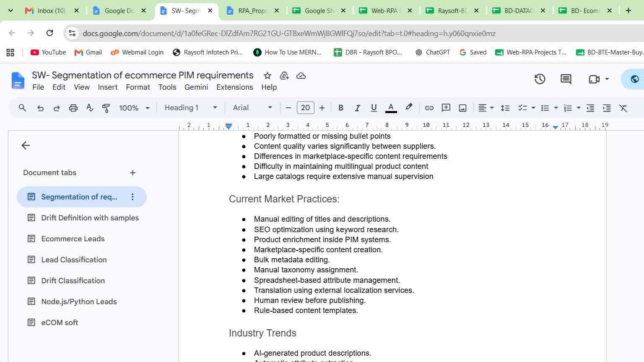
Task: Expand the 100% zoom dropdown
Action: tap(134, 108)
